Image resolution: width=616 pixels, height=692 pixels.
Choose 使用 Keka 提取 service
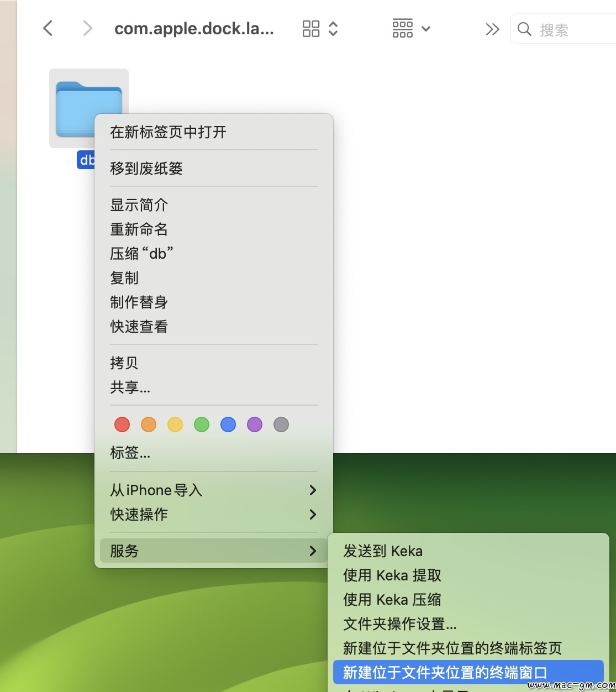pos(468,575)
